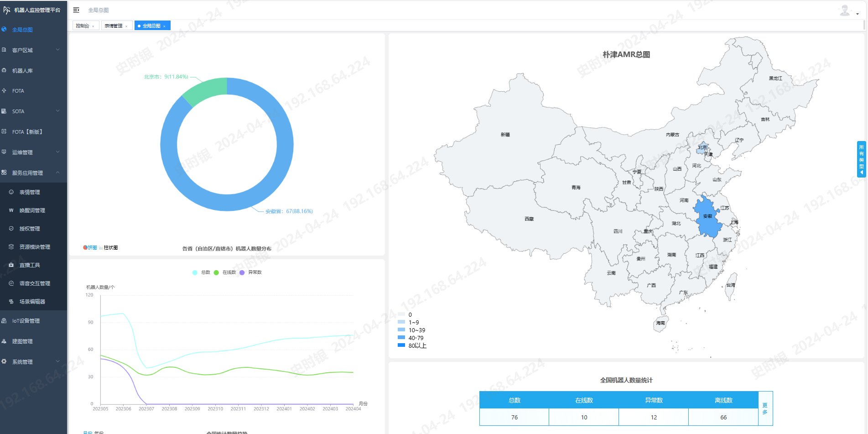Click the check icon for 授权管理

click(x=11, y=229)
